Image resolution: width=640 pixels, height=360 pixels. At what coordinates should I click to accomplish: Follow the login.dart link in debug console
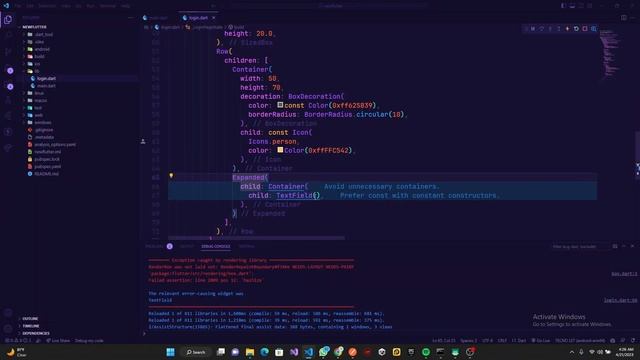tap(620, 300)
